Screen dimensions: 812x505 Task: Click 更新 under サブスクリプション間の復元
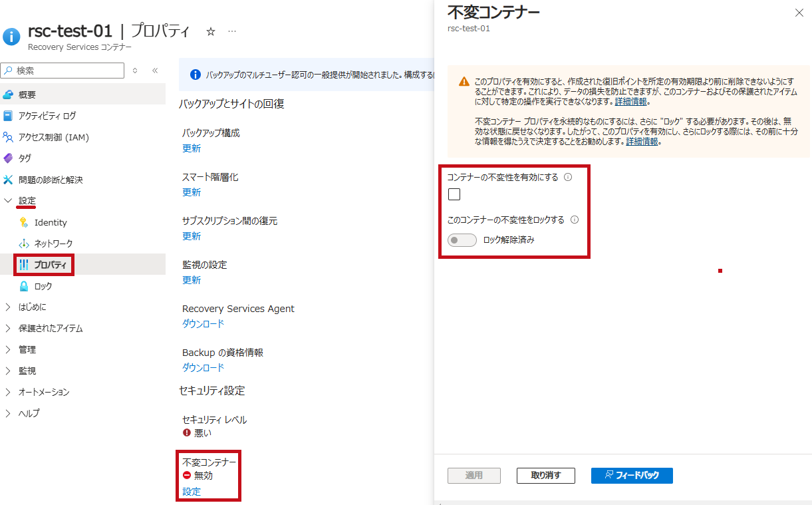coord(192,236)
